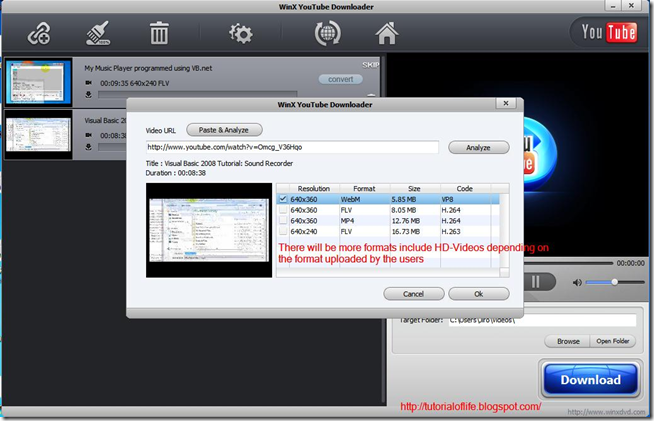
Task: Select My Music Player video thumbnail
Action: tap(38, 82)
